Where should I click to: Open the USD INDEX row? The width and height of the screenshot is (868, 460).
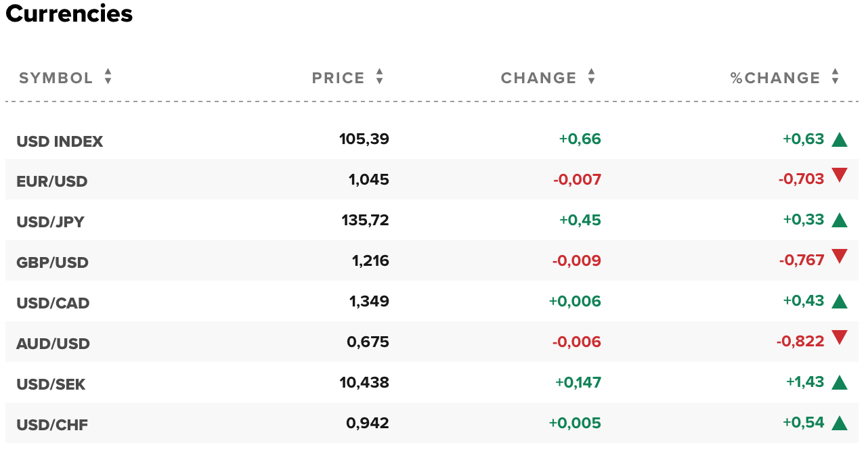coord(60,141)
